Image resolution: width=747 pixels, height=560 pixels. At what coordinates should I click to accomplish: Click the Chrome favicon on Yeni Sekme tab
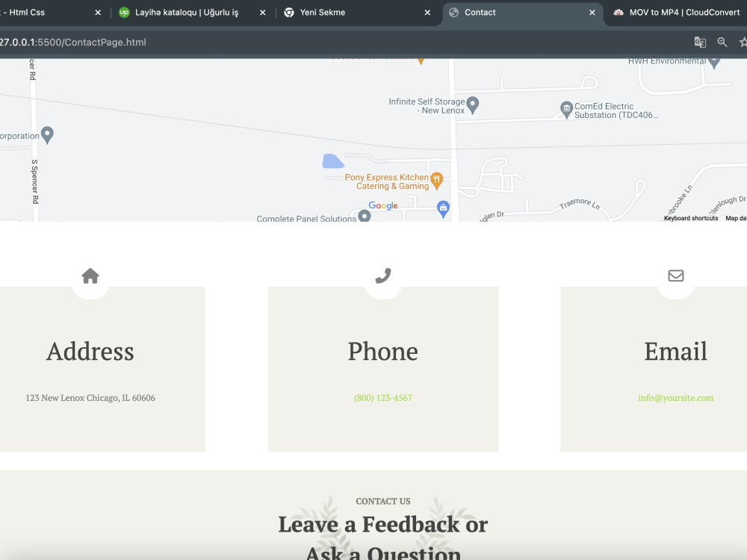coord(288,13)
